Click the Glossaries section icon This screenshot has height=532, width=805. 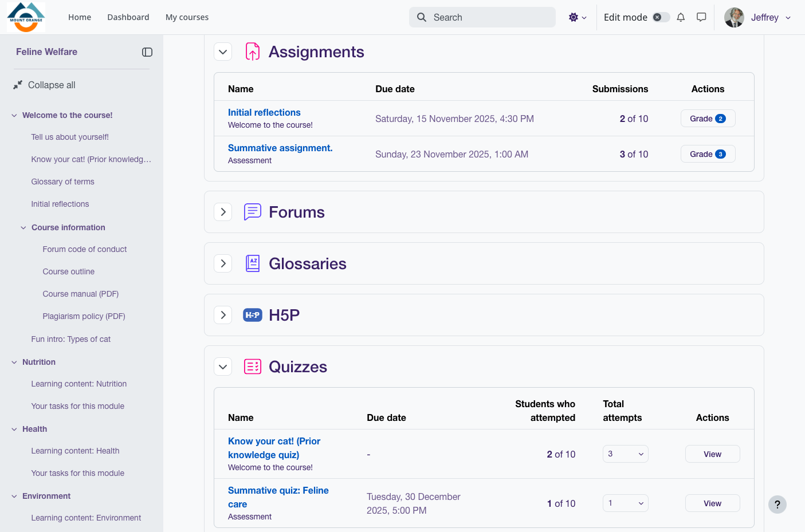pyautogui.click(x=253, y=263)
